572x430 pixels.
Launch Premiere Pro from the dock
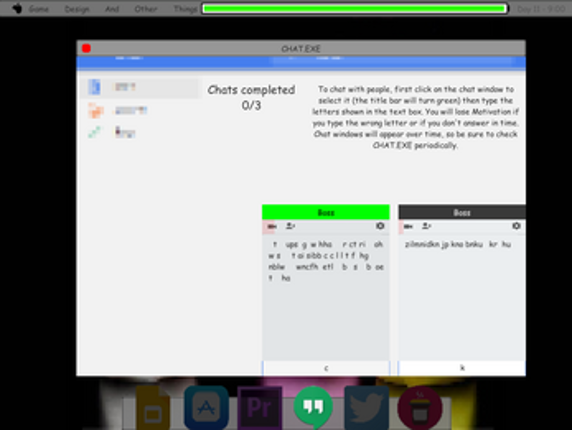click(260, 408)
